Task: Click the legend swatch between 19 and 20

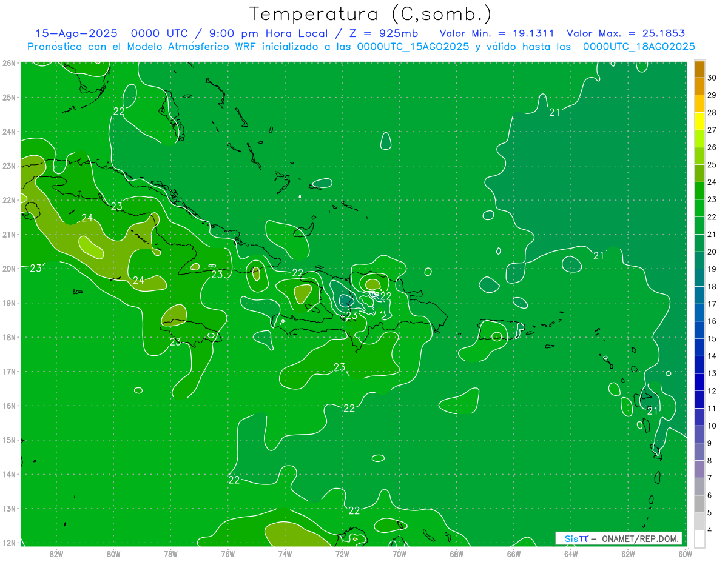Action: (x=699, y=261)
